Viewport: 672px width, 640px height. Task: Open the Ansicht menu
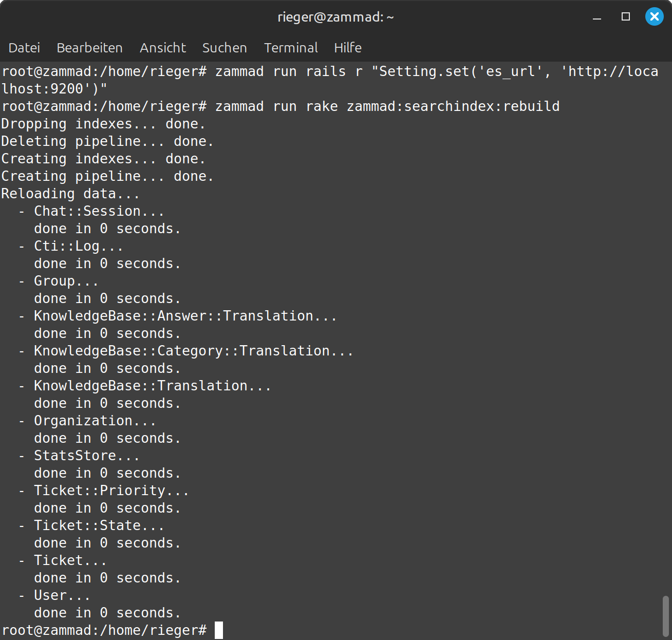coord(163,48)
